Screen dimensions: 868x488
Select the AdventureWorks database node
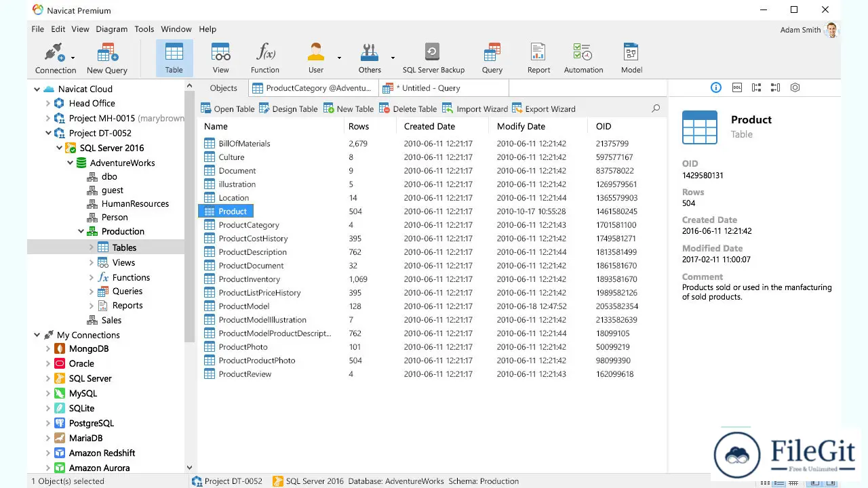pos(115,163)
